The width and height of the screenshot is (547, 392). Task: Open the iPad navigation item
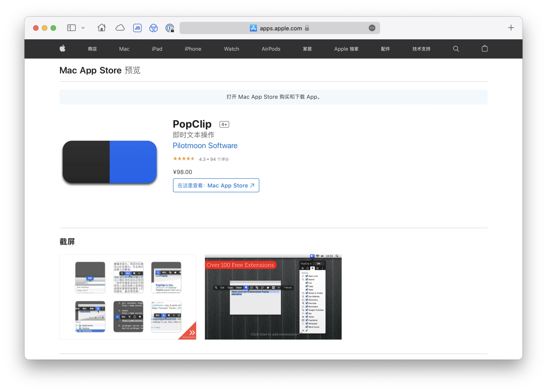click(x=157, y=49)
